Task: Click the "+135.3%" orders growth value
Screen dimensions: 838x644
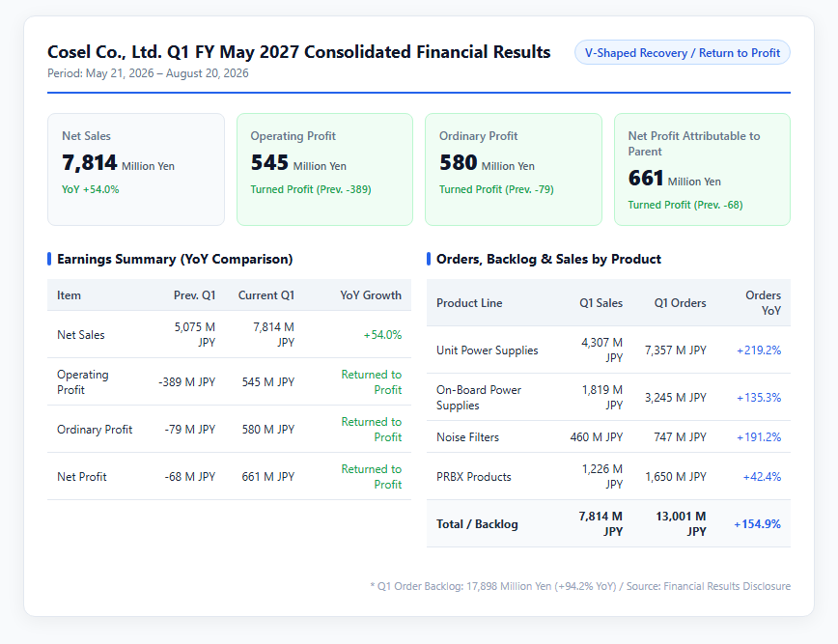Action: pos(759,398)
